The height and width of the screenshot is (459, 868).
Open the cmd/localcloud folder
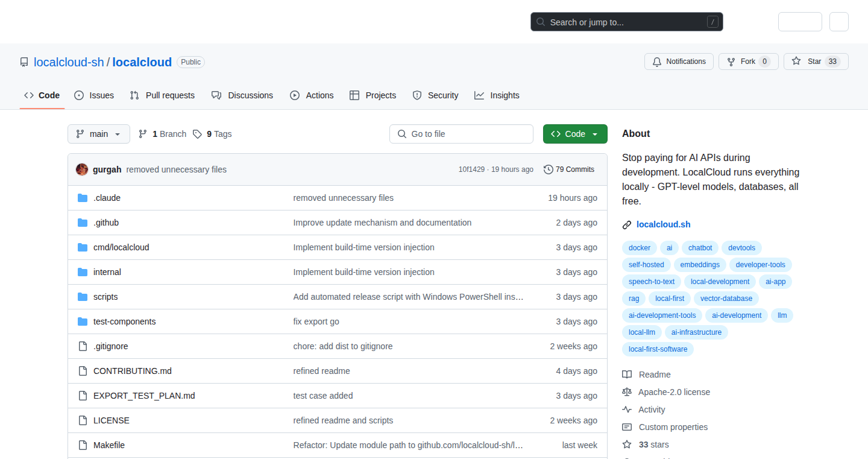pos(121,247)
